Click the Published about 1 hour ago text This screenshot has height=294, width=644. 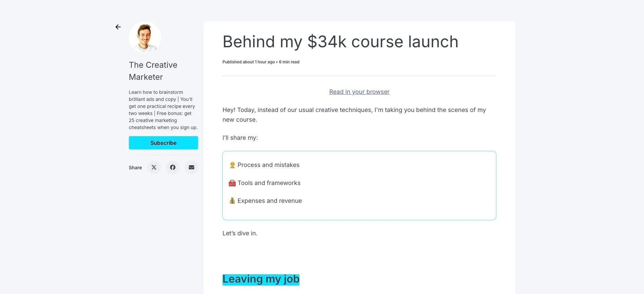[x=248, y=62]
